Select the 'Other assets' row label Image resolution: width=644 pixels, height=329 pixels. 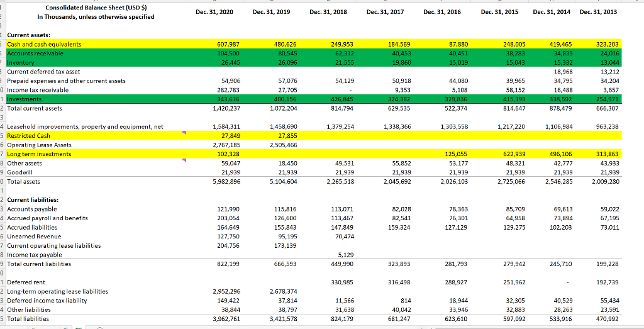point(25,163)
